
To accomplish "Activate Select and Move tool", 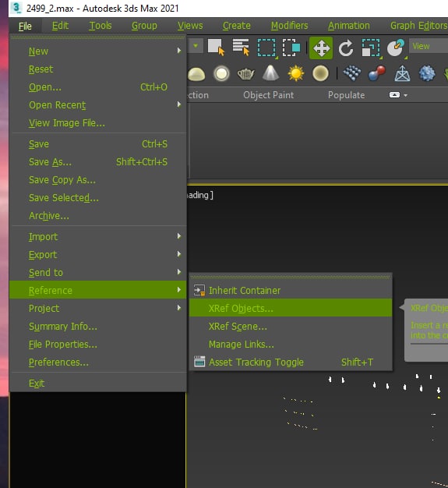I will click(321, 48).
